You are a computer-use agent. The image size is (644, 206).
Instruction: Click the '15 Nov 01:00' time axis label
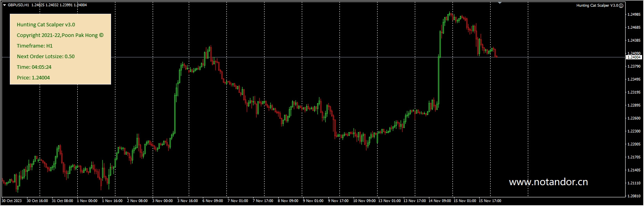click(465, 201)
